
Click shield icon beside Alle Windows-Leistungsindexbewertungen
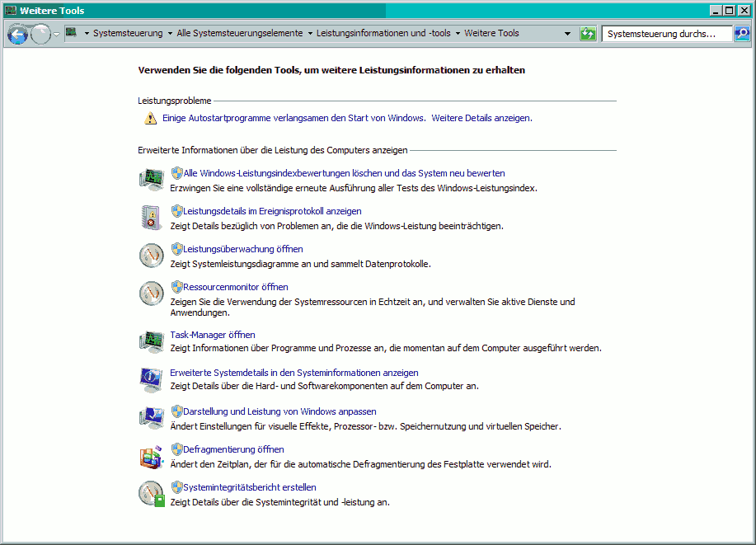[x=176, y=172]
